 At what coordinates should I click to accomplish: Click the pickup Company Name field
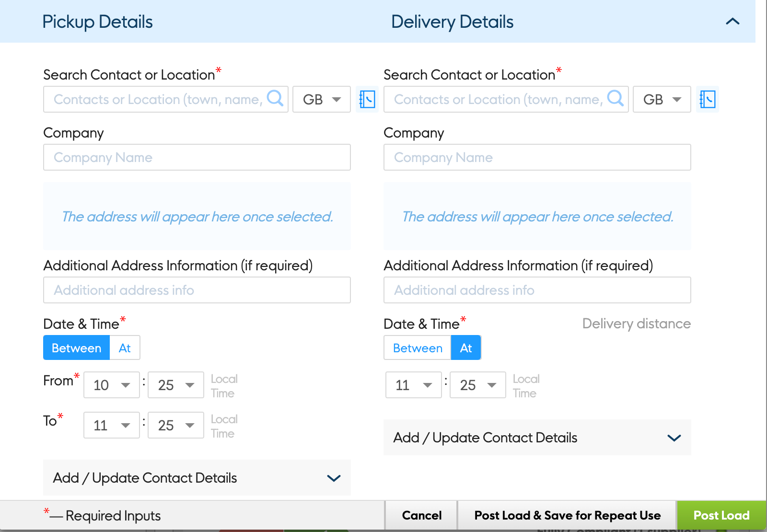(x=197, y=157)
